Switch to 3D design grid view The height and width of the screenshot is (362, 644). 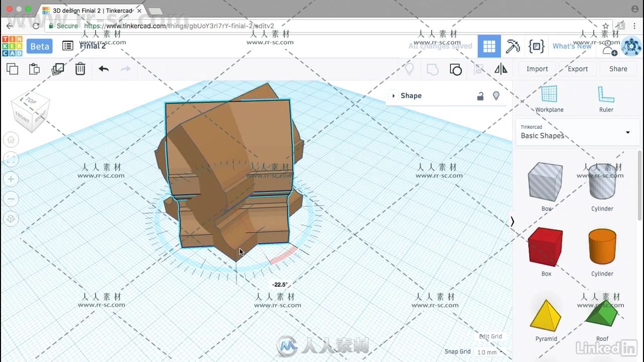489,46
